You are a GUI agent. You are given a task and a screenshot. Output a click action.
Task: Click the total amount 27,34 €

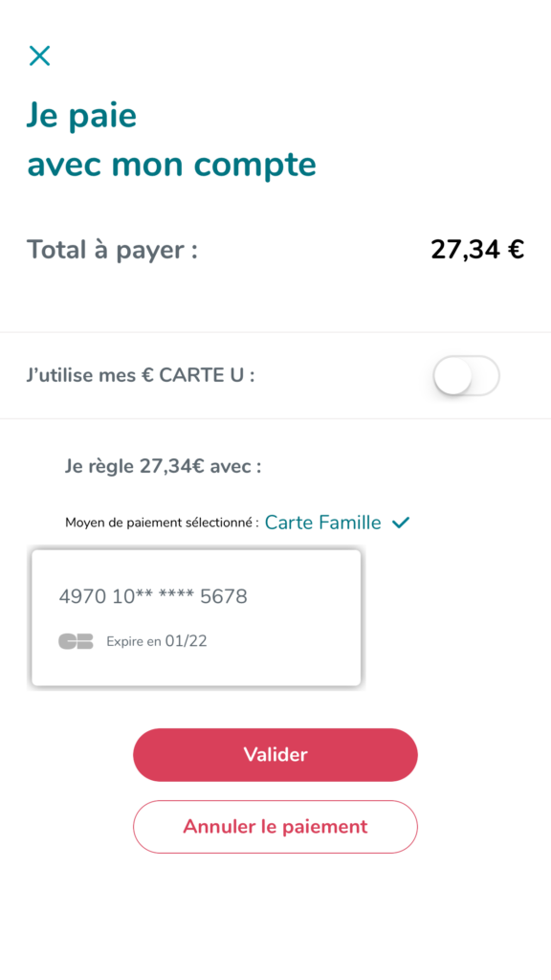coord(477,250)
